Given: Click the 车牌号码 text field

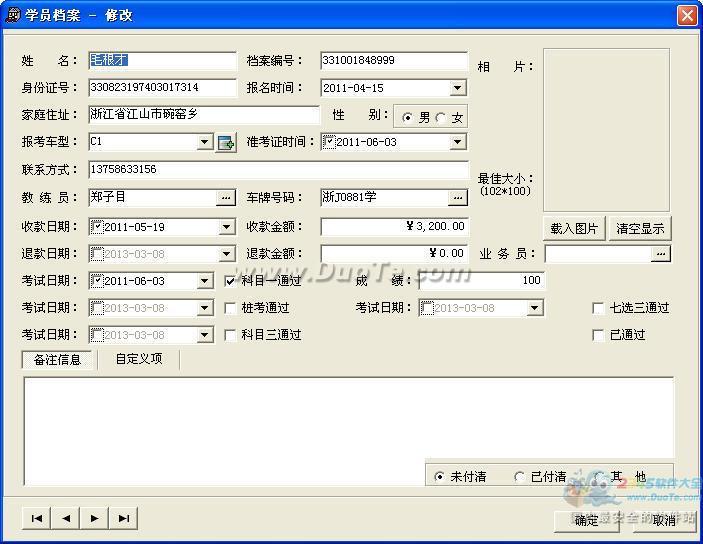Looking at the screenshot, I should click(x=384, y=198).
